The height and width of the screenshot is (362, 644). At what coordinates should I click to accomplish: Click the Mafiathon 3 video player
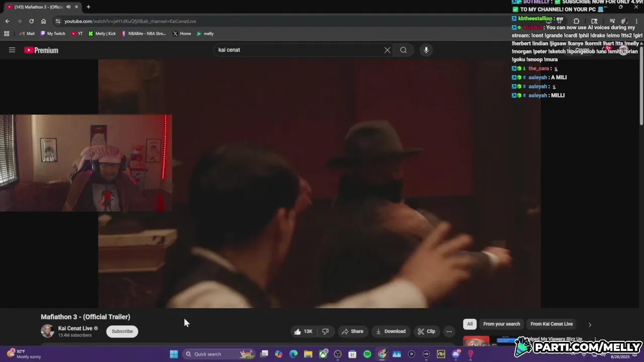(319, 184)
